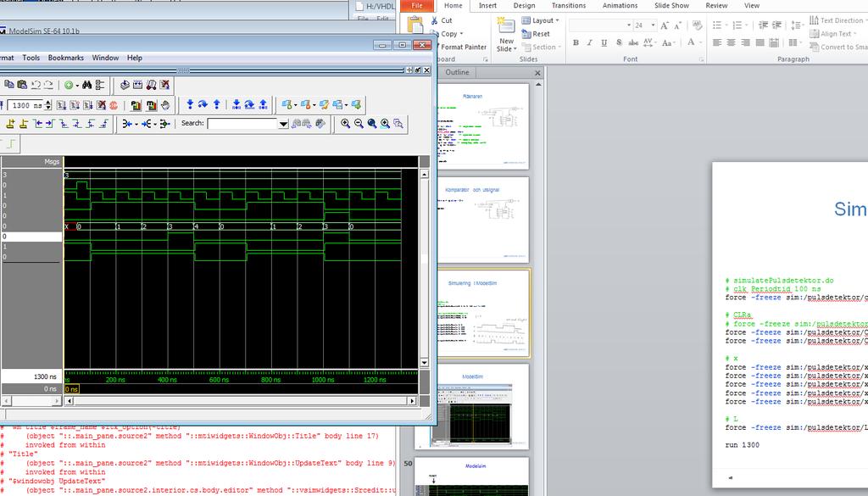868x496 pixels.
Task: Switch to the Transitions tab in PowerPoint
Action: pyautogui.click(x=569, y=6)
